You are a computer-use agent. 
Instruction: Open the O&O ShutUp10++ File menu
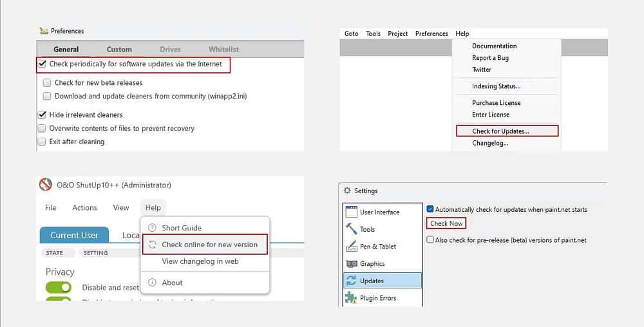(50, 208)
